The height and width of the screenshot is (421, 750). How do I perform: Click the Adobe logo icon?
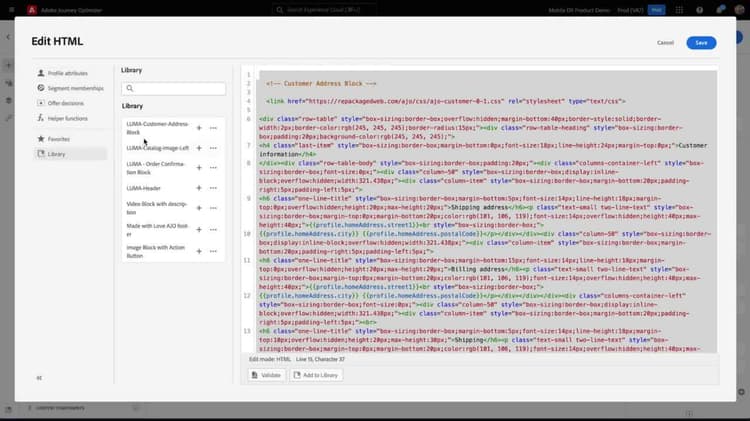tap(32, 10)
